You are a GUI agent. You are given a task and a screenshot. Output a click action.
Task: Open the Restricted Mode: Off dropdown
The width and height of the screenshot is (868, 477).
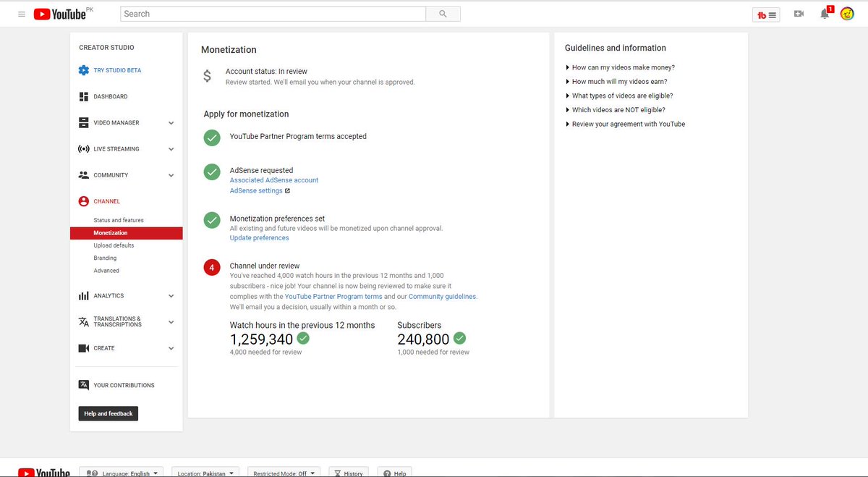[284, 473]
